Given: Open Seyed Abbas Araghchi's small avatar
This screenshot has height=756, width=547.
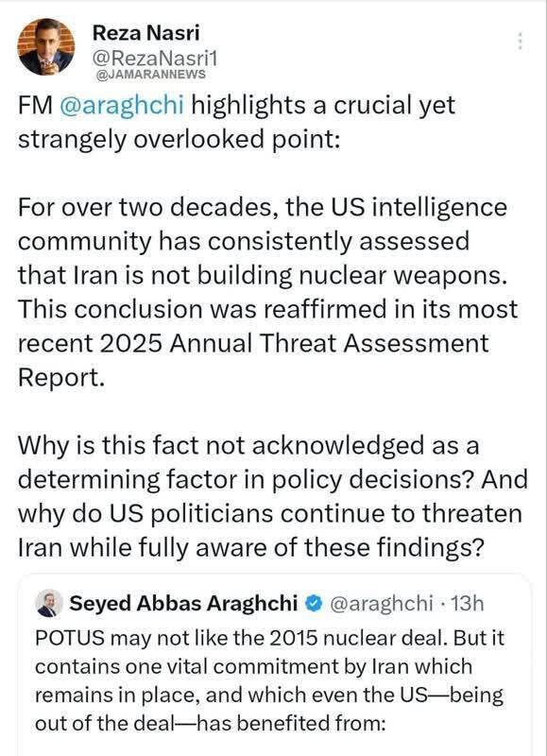Looking at the screenshot, I should 50,603.
